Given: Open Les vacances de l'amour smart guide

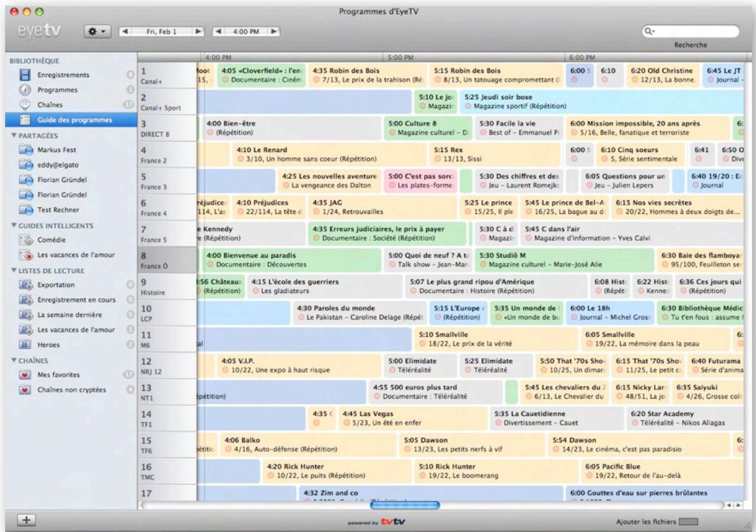Looking at the screenshot, I should tap(76, 254).
